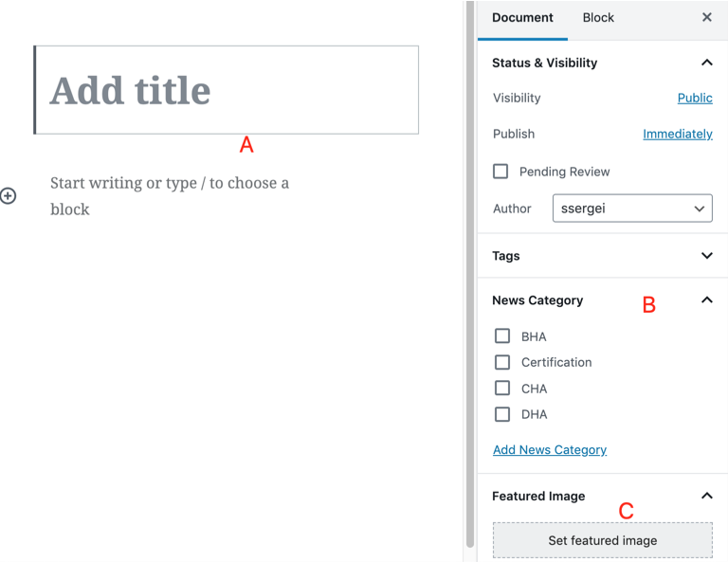Click the add block plus icon
This screenshot has width=728, height=562.
click(x=9, y=196)
